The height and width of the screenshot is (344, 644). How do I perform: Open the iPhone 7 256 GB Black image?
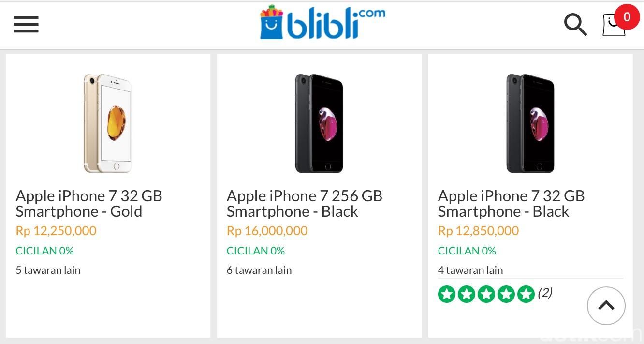319,123
